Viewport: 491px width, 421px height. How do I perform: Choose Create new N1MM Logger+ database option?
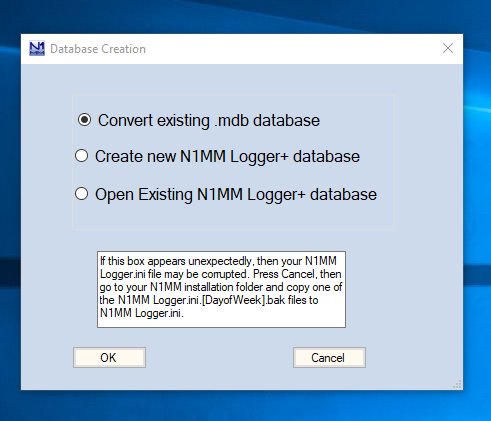[x=217, y=156]
